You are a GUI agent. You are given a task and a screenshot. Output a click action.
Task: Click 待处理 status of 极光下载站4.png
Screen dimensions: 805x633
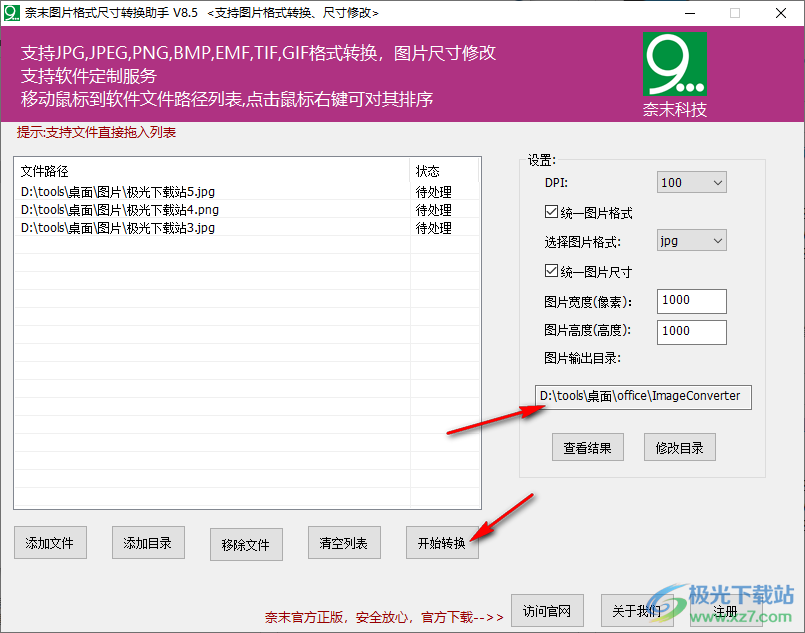coord(434,210)
